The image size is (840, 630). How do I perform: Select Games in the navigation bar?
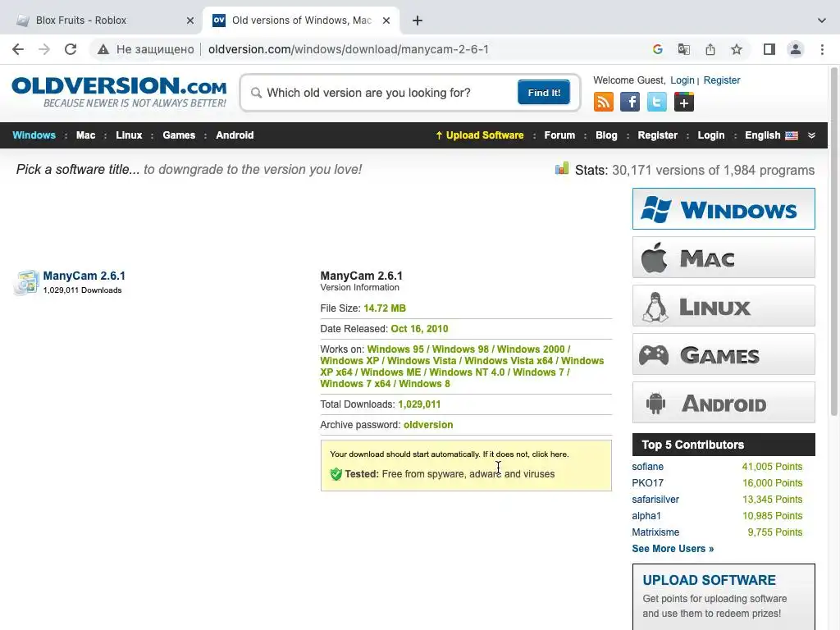(x=179, y=135)
